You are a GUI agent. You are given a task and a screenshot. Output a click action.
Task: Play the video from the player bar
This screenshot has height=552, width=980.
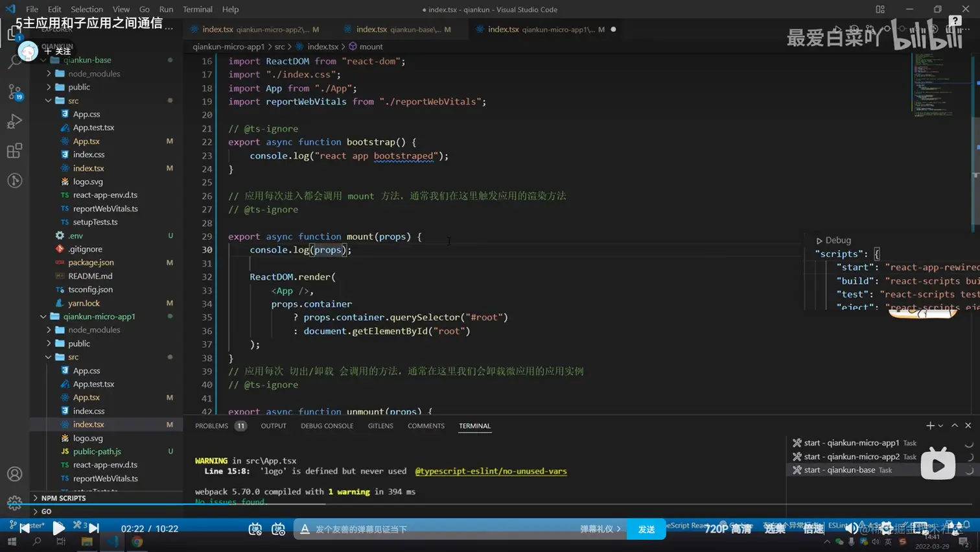click(x=58, y=529)
